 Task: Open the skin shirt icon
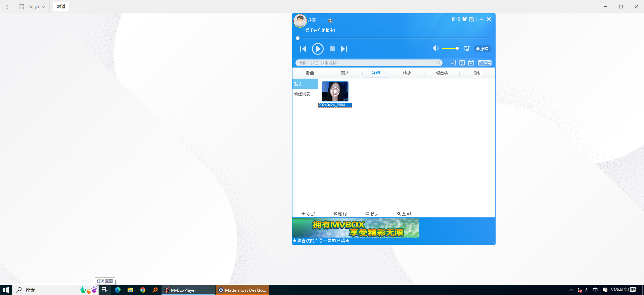[x=465, y=19]
